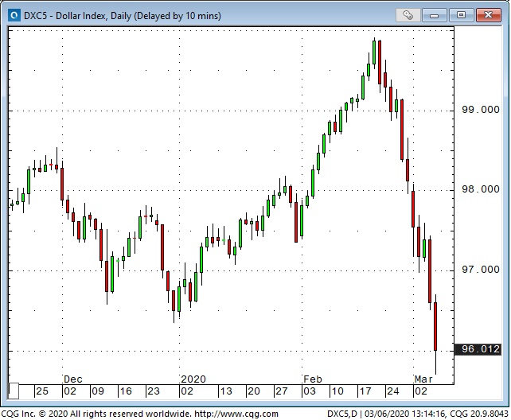Click the current price label 96.012
Viewport: 511px width, 420px height.
(x=478, y=349)
